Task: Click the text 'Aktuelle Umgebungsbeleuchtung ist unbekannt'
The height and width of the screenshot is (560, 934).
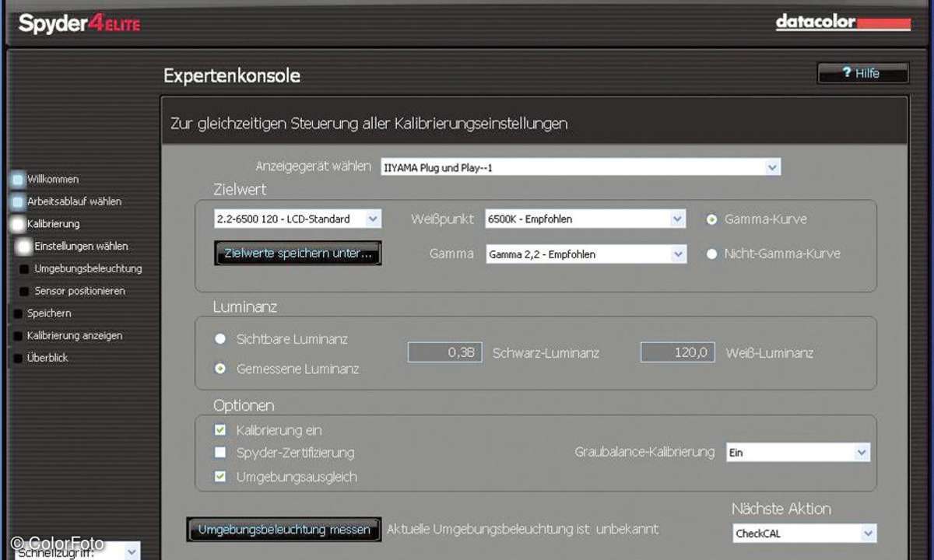Action: [522, 529]
